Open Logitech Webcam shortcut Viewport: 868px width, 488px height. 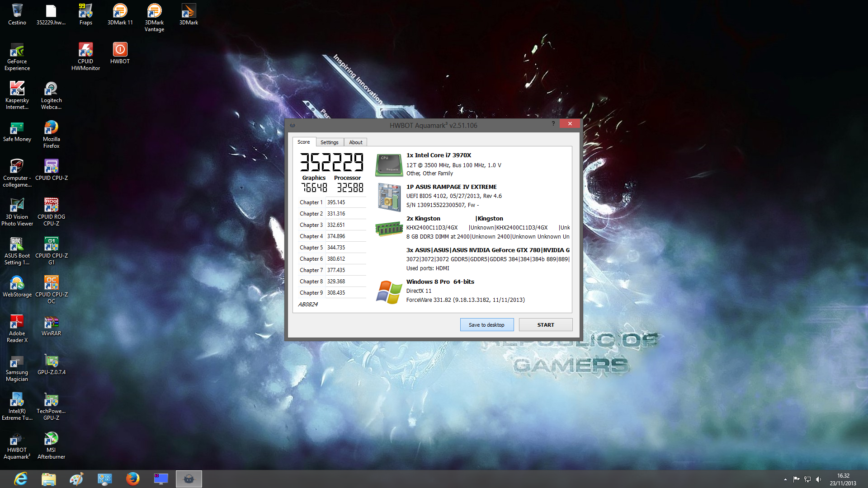point(51,95)
